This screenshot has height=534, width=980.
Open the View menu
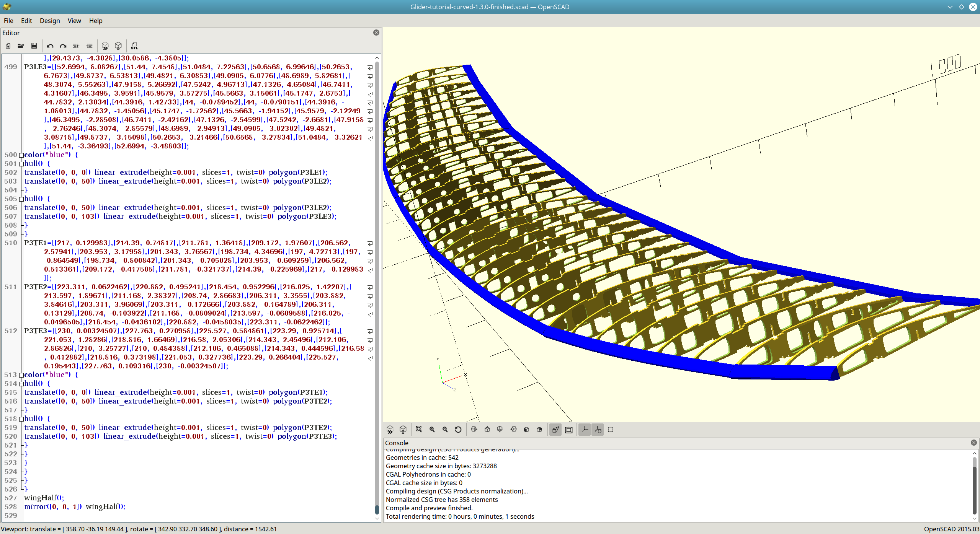pos(74,21)
